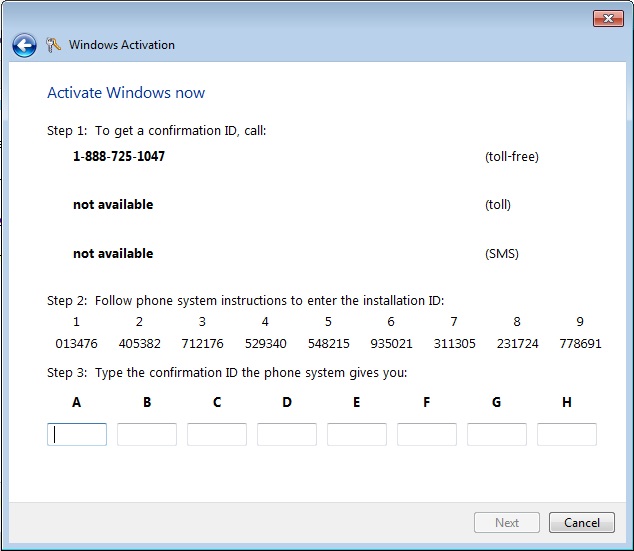The height and width of the screenshot is (551, 634).
Task: Click confirmation ID field F
Action: click(427, 435)
